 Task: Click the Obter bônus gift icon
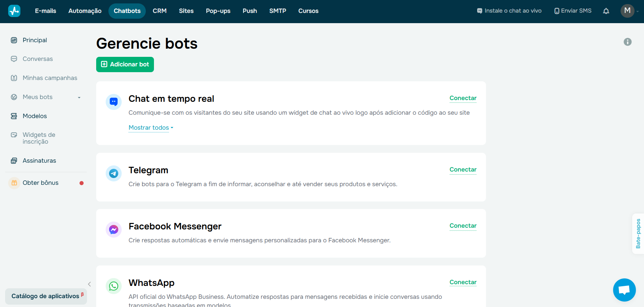[14, 183]
